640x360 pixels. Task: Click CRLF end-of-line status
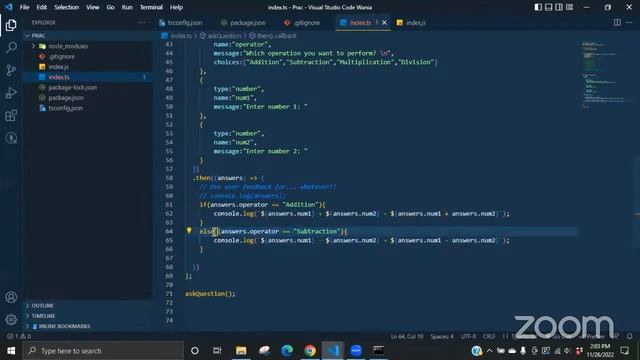tap(489, 336)
